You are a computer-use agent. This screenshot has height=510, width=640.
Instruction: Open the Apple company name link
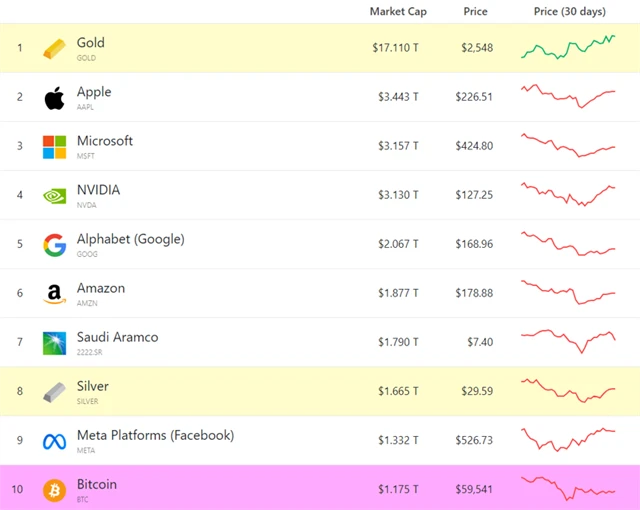coord(94,92)
